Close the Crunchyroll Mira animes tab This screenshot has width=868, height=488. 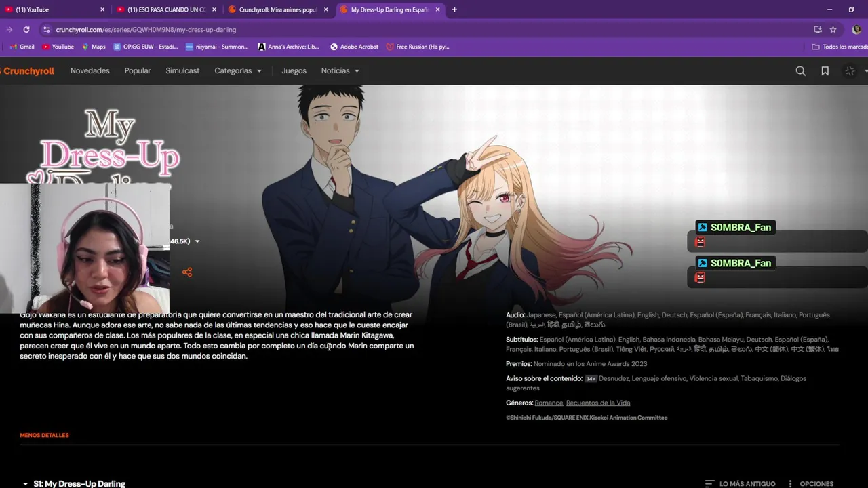pyautogui.click(x=326, y=9)
